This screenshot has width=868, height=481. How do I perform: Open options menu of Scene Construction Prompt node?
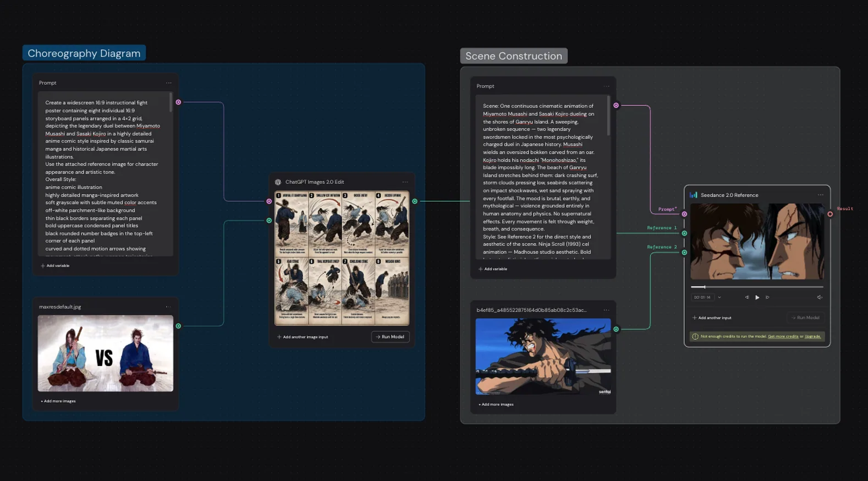(606, 86)
